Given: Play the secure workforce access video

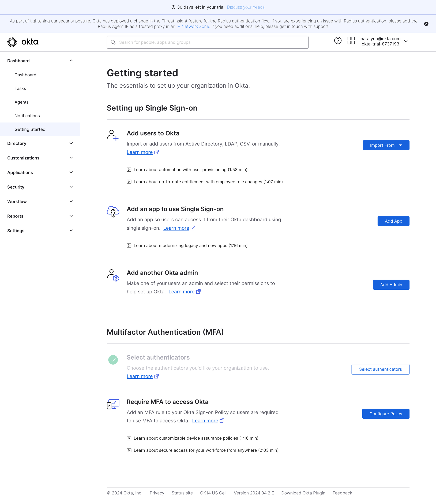Looking at the screenshot, I should 206,450.
